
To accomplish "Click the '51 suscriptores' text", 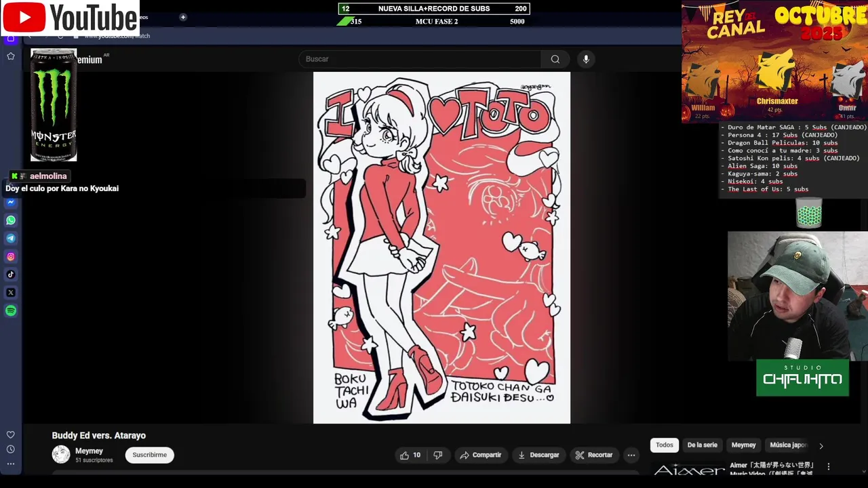I will point(94,460).
